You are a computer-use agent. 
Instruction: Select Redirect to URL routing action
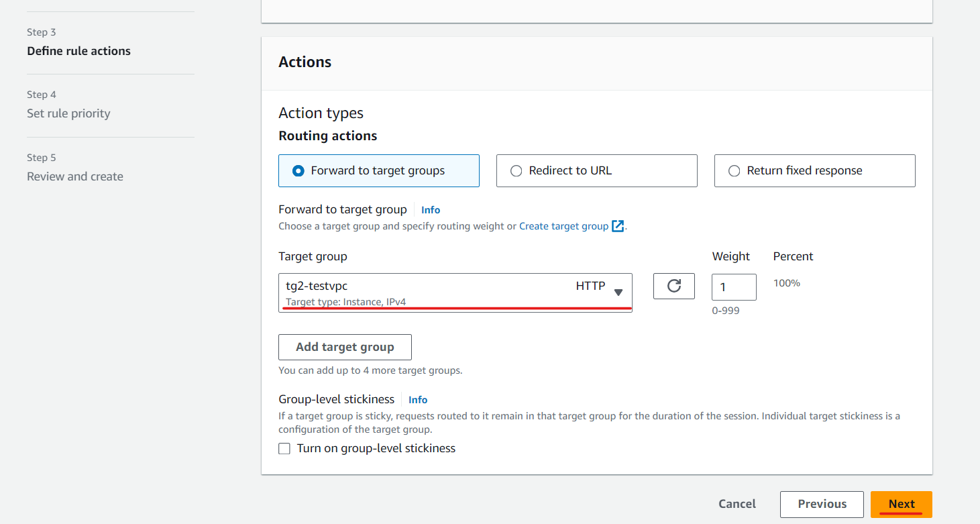(x=597, y=170)
